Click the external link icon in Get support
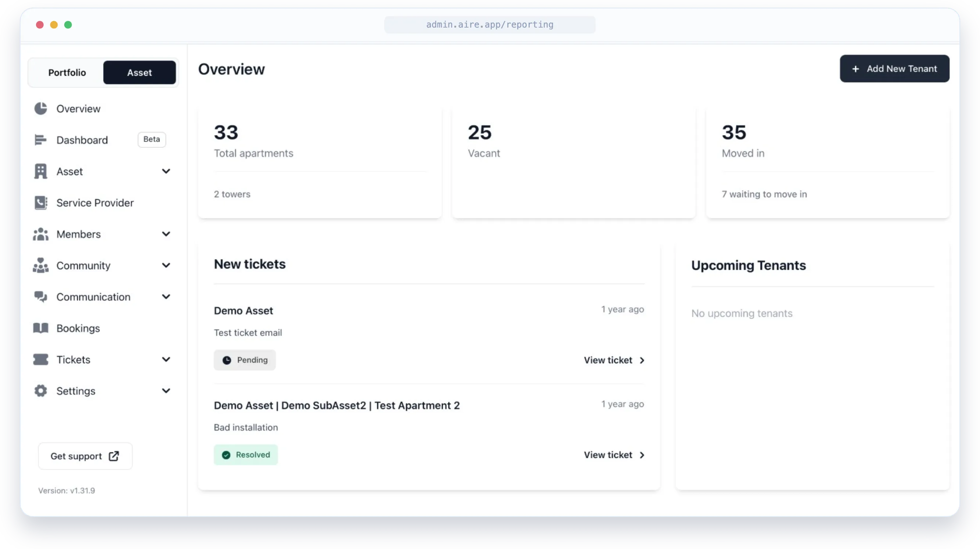980x549 pixels. [x=114, y=456]
